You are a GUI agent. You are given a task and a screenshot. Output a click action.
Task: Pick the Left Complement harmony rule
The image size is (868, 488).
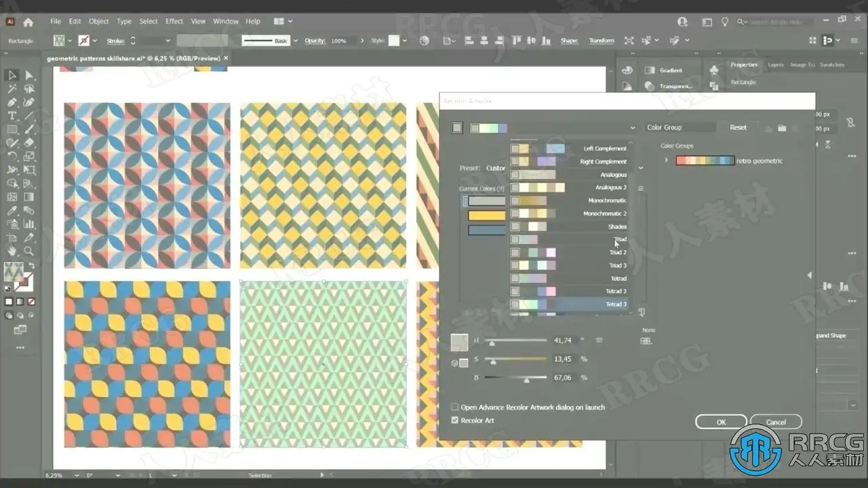pyautogui.click(x=570, y=148)
